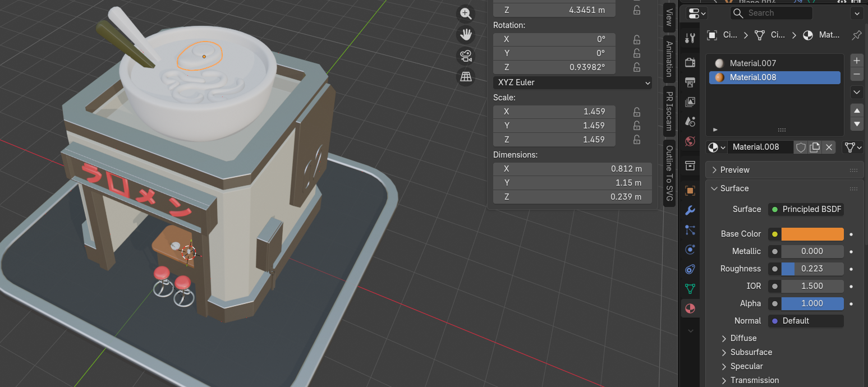
Task: Open the Particles properties tab
Action: (x=690, y=230)
